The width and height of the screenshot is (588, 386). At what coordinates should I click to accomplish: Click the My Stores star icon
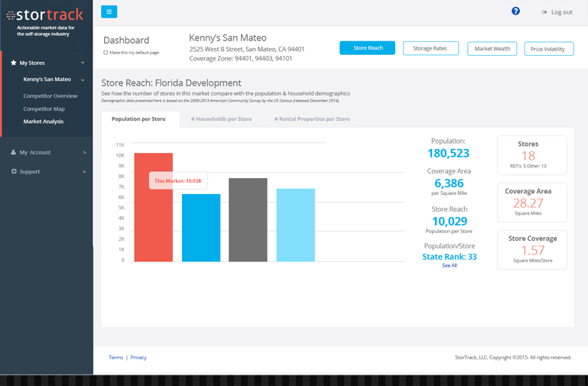(x=14, y=63)
